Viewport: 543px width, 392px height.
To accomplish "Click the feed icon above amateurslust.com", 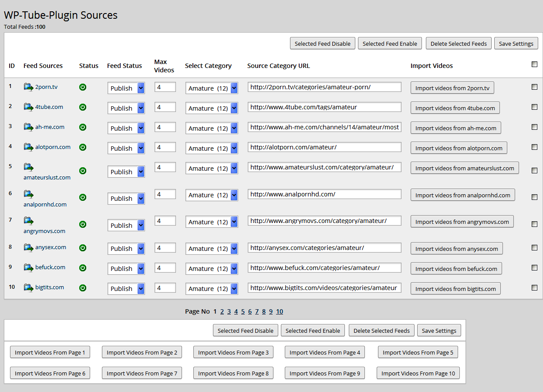I will pyautogui.click(x=28, y=167).
